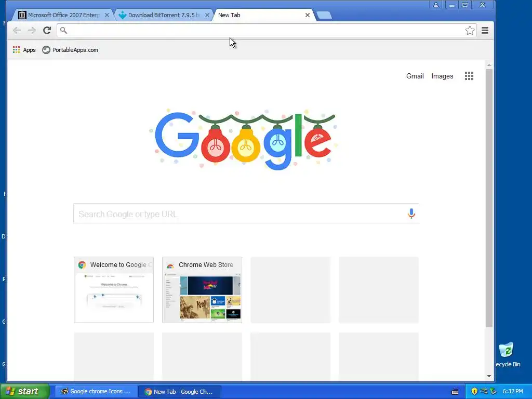
Task: Click the keyboard icon in the taskbar
Action: [x=455, y=392]
